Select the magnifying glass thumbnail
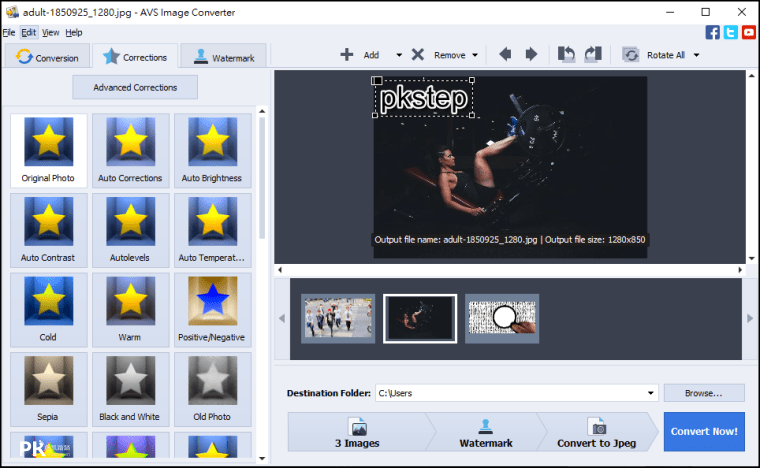 point(502,318)
